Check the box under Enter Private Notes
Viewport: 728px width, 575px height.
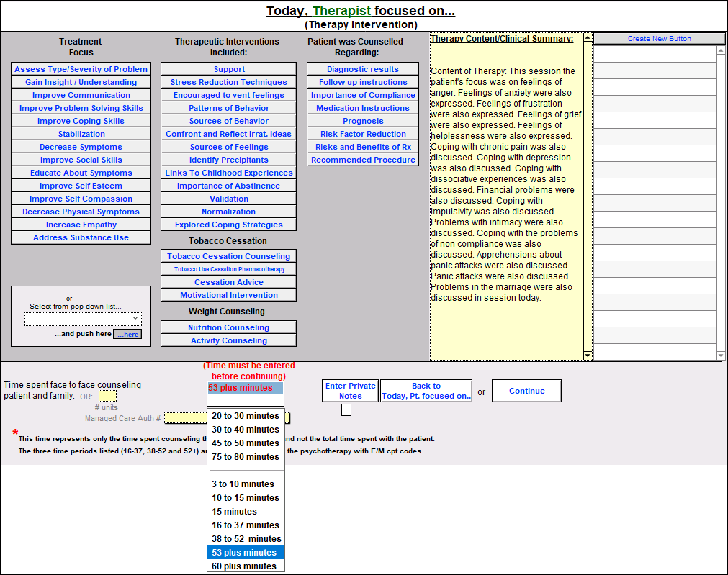point(346,409)
